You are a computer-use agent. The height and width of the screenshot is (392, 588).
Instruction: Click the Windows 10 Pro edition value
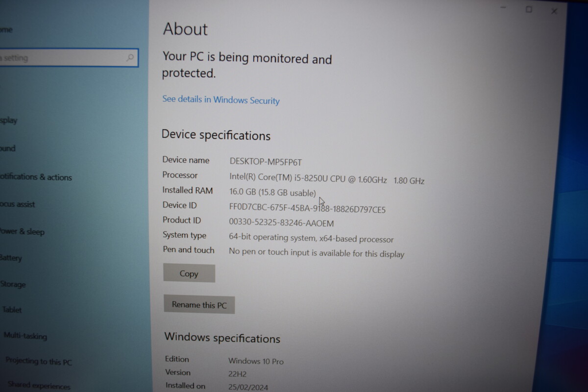pos(256,361)
